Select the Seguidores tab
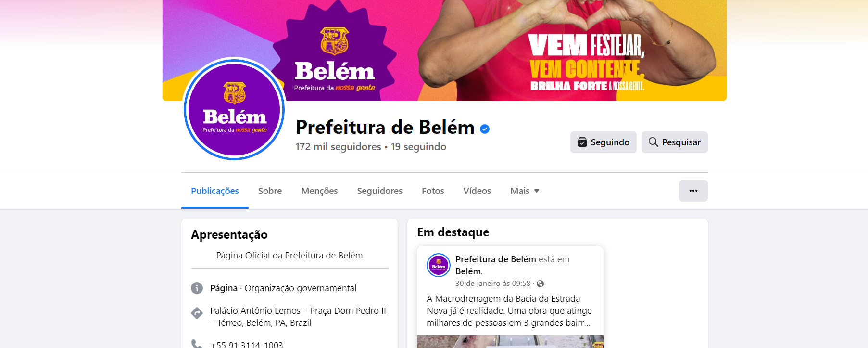868x348 pixels. 379,191
